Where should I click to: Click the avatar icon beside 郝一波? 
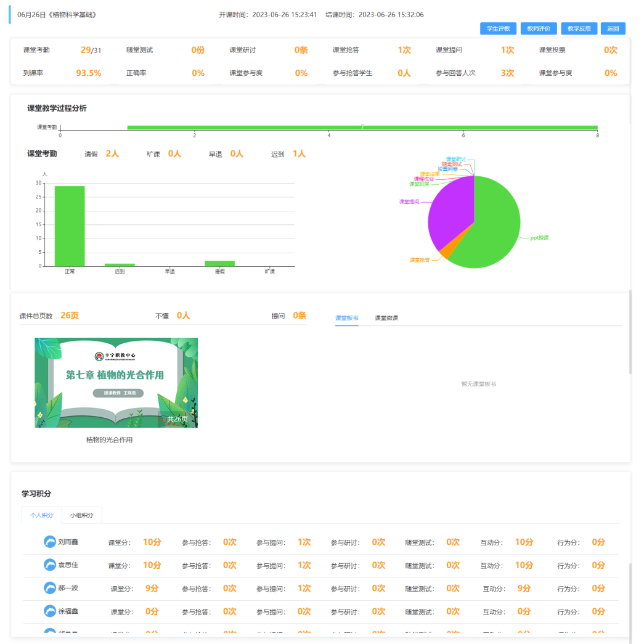[50, 589]
